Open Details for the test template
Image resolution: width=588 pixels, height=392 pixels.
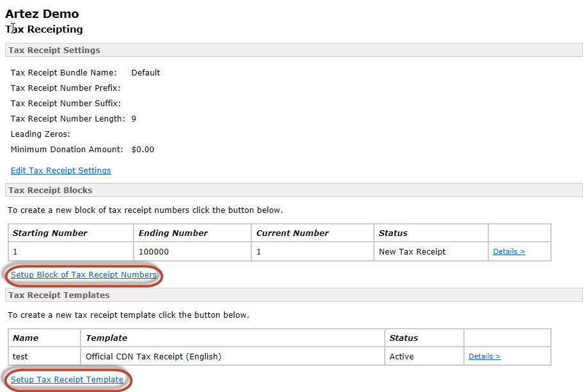(484, 357)
